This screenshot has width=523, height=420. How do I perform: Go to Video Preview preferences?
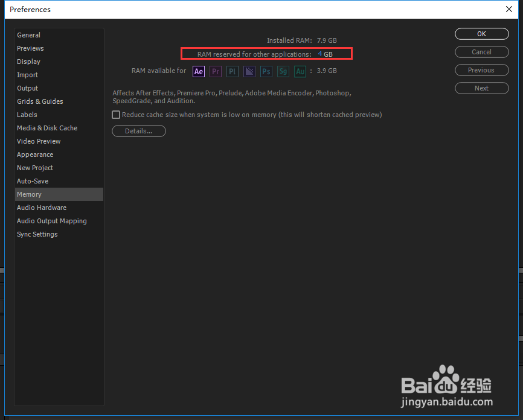59,141
